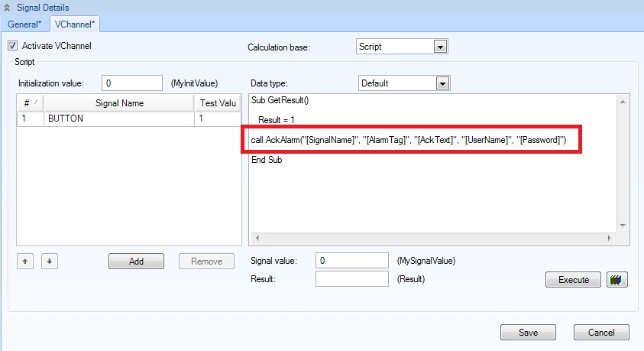The height and width of the screenshot is (351, 644).
Task: Sort by the # column header
Action: pyautogui.click(x=30, y=103)
